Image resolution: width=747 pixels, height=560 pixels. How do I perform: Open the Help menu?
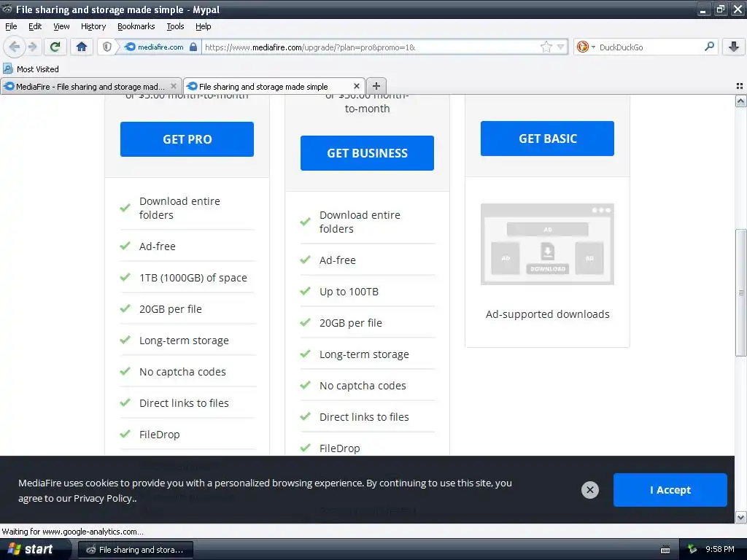203,26
